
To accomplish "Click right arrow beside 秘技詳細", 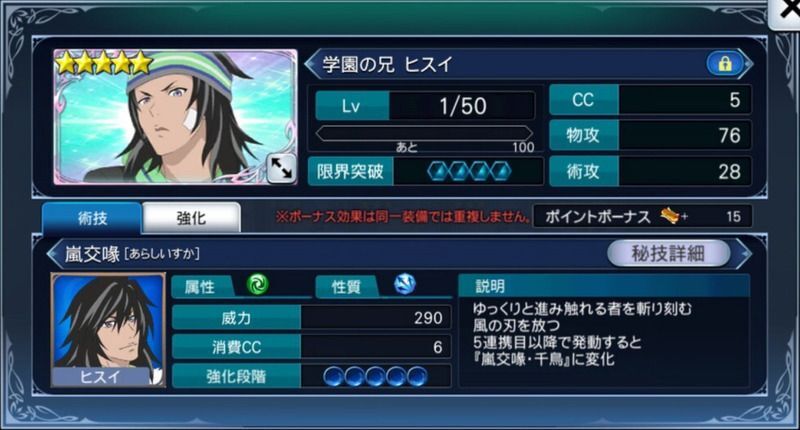I will (x=744, y=253).
